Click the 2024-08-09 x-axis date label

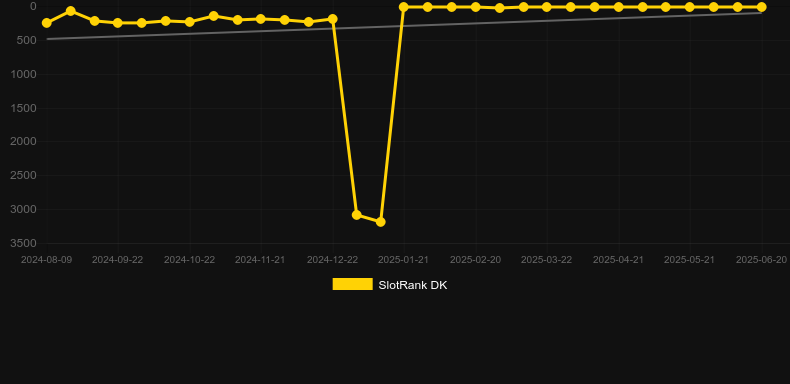click(x=46, y=260)
